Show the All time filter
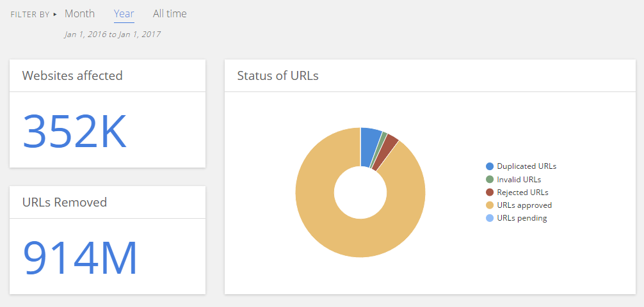644x307 pixels. click(x=170, y=13)
